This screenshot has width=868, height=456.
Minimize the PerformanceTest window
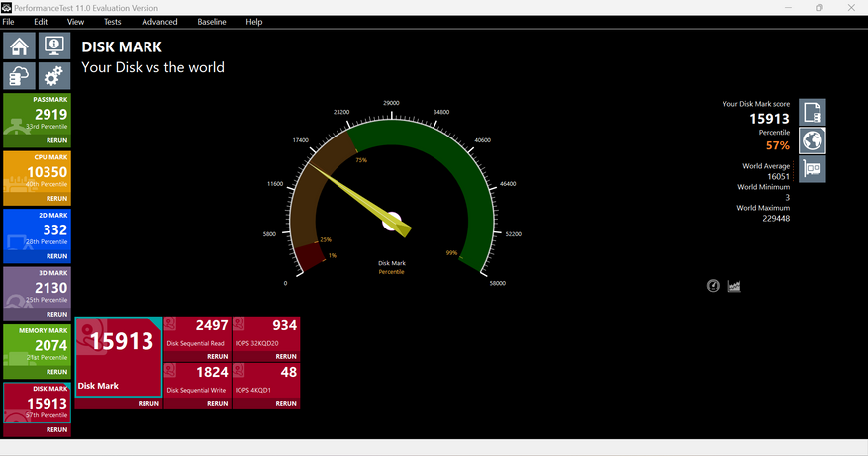pyautogui.click(x=788, y=8)
